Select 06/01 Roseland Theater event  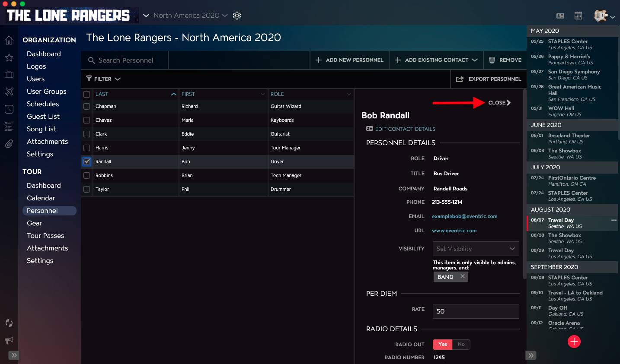(x=572, y=139)
